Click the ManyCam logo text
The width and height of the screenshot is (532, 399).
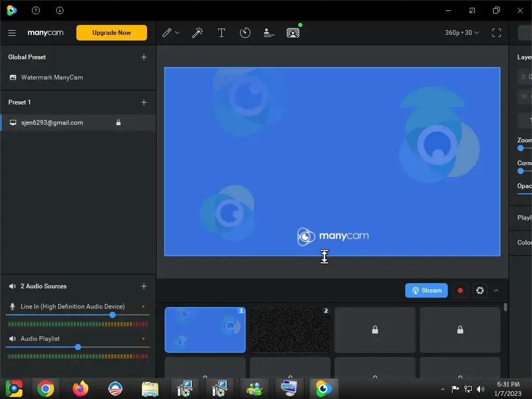pos(46,33)
